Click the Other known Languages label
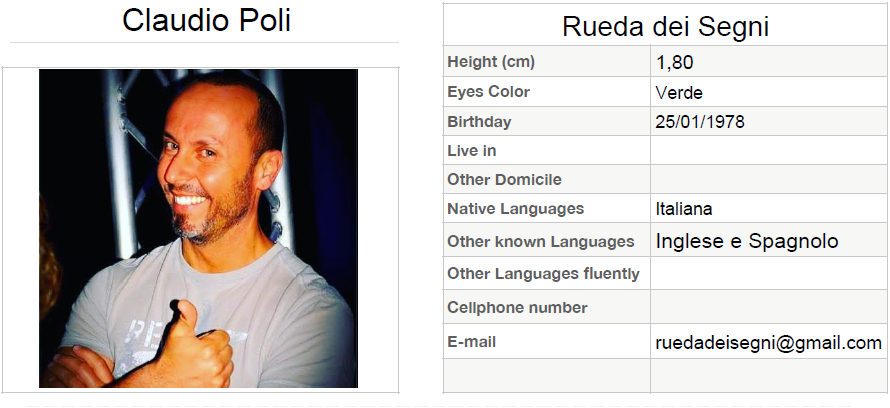The height and width of the screenshot is (408, 890). [540, 242]
